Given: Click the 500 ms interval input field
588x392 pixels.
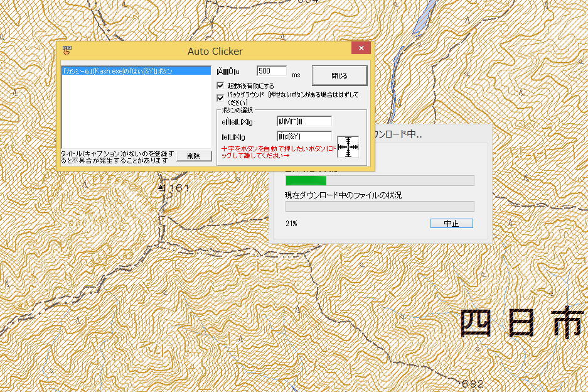Looking at the screenshot, I should (x=271, y=72).
